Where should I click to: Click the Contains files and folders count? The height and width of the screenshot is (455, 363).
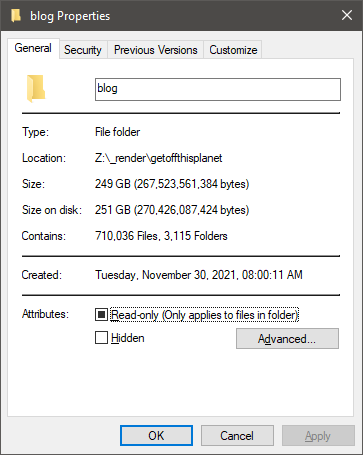pyautogui.click(x=161, y=236)
